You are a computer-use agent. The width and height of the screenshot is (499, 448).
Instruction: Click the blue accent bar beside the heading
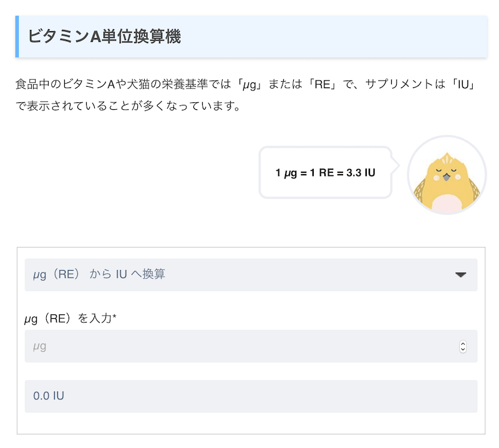coord(17,37)
